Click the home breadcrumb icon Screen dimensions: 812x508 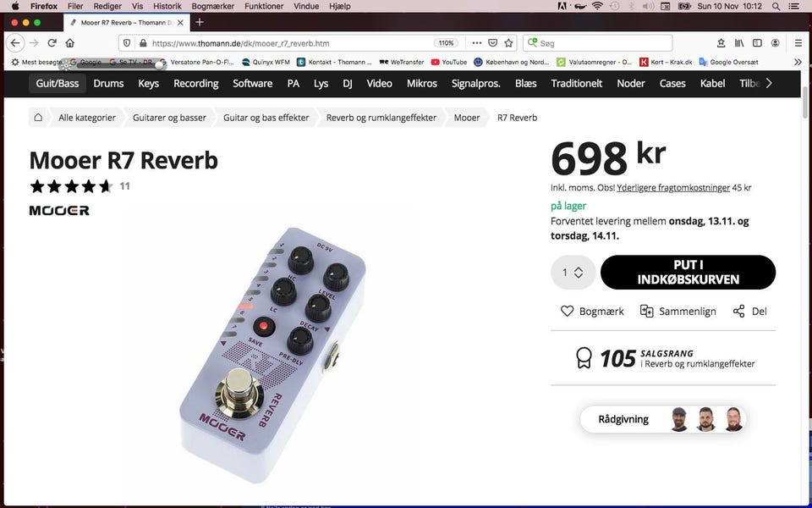tap(38, 117)
